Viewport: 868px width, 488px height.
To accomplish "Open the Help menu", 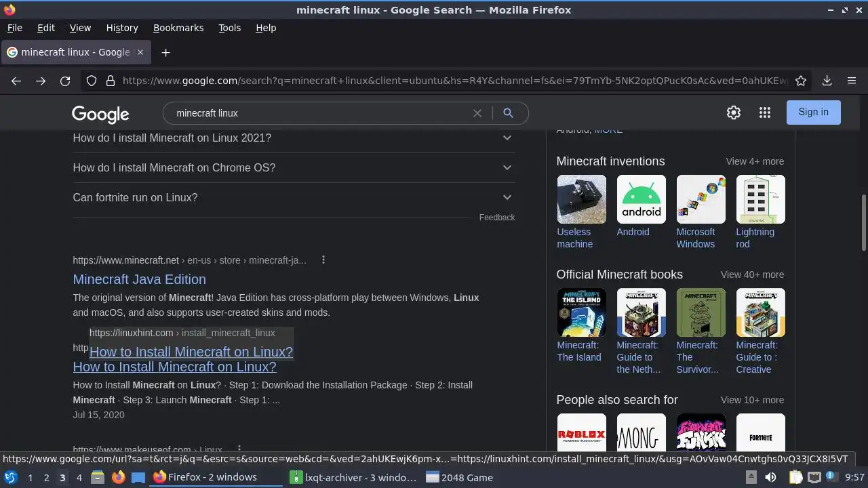I will point(266,28).
